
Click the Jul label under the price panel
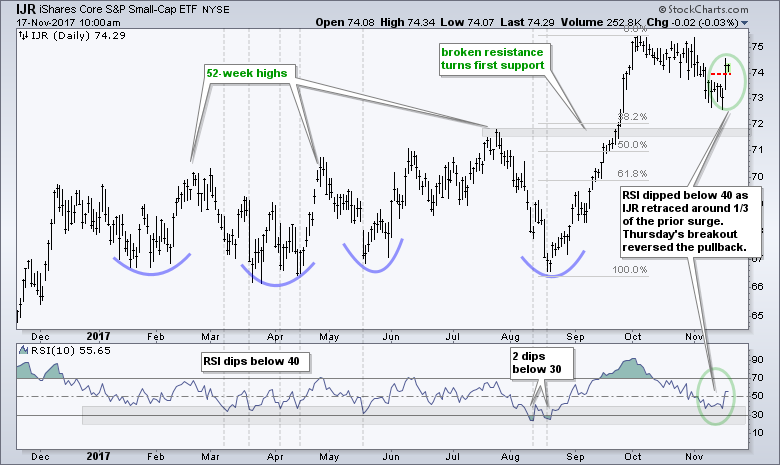point(452,337)
